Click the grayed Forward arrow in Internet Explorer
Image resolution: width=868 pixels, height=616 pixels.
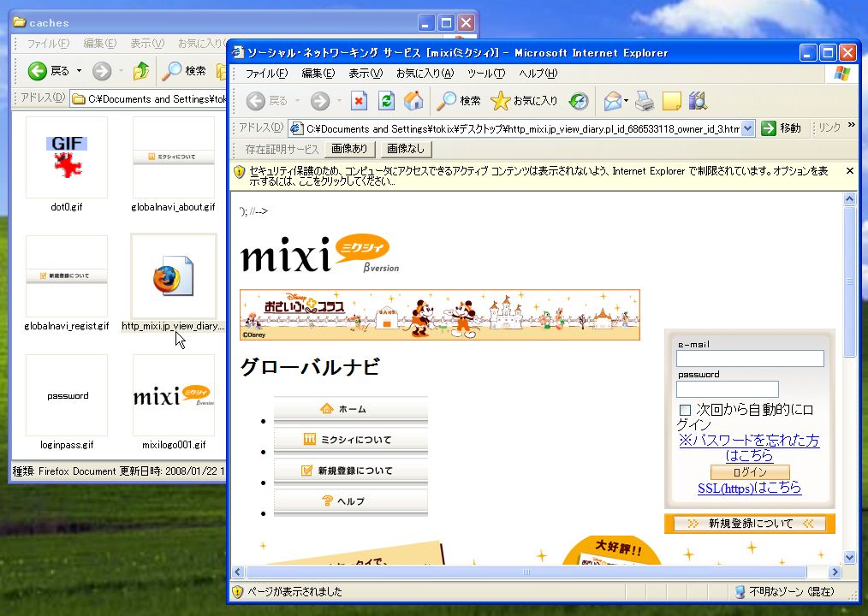pos(320,101)
